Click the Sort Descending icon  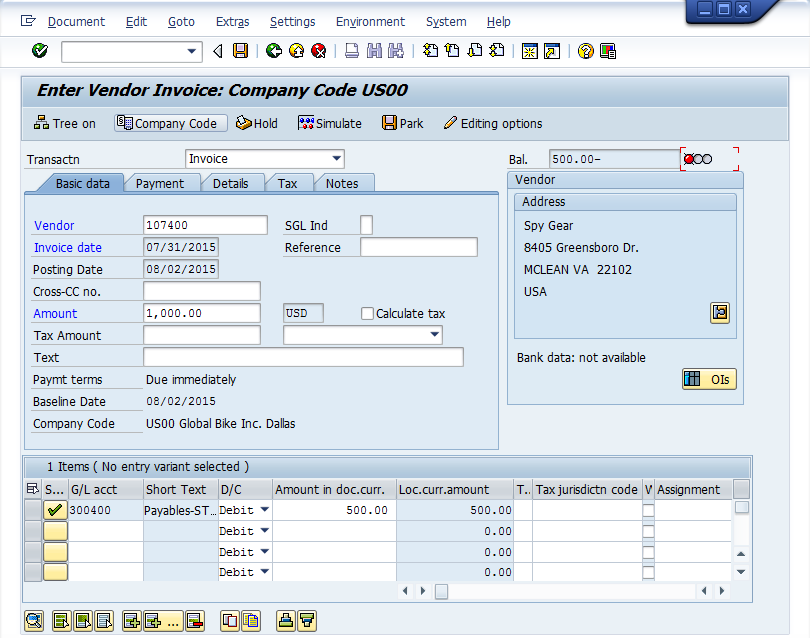[x=307, y=620]
